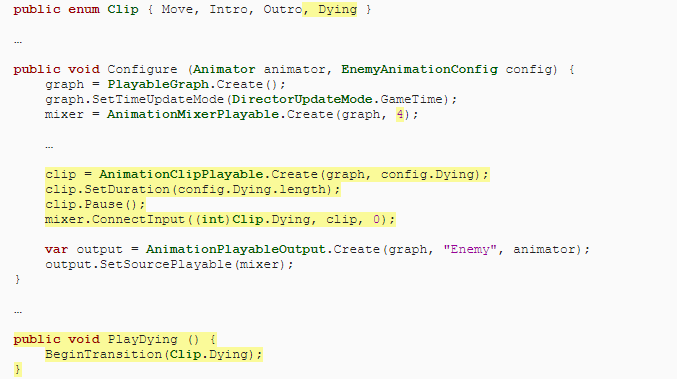Click 'config.Dying' in the Create call

[427, 174]
